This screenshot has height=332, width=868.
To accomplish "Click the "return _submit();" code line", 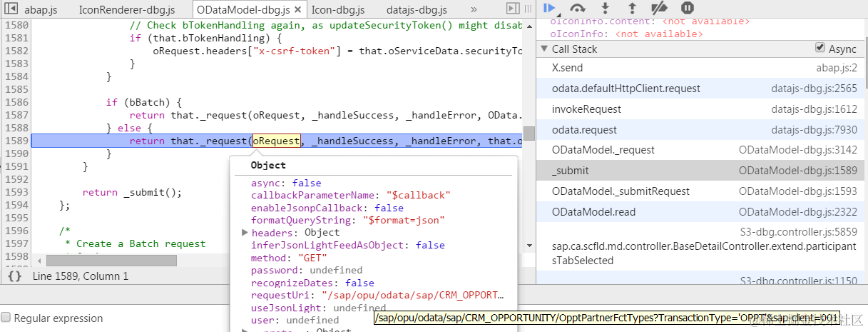I will click(132, 192).
